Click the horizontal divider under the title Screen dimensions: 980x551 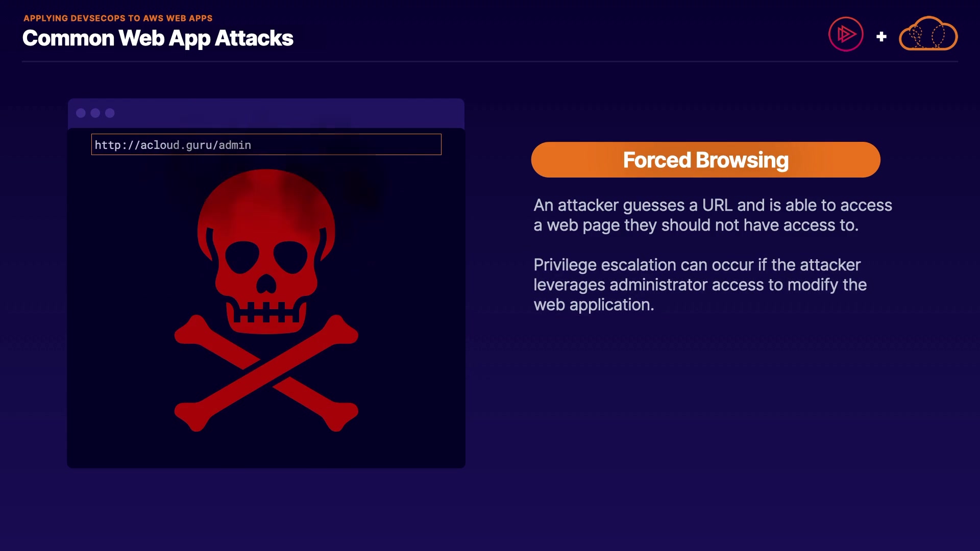489,62
